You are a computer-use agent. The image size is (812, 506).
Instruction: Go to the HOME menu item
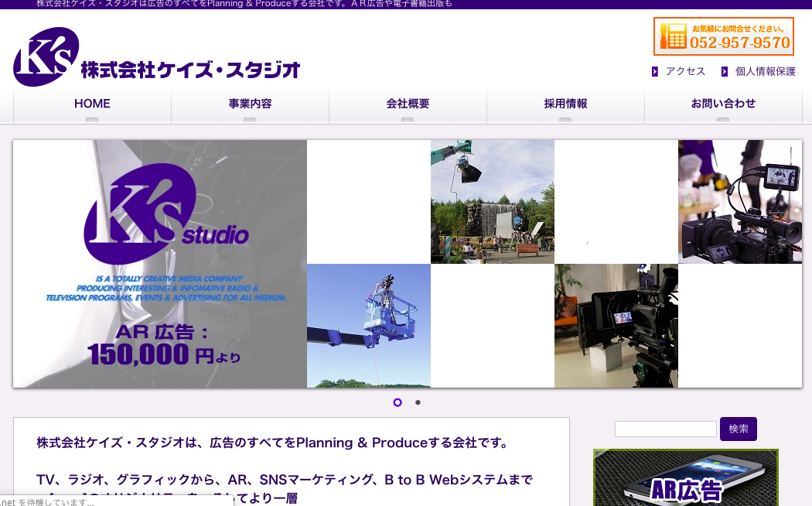(92, 104)
